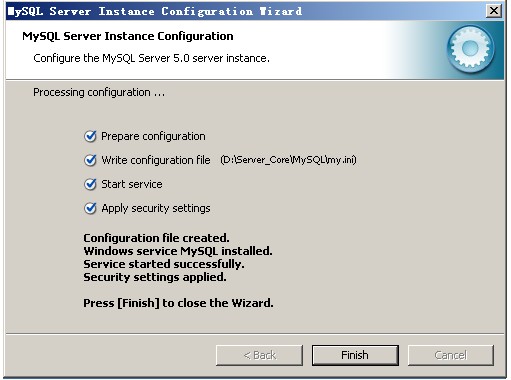Click the gear icon in the header
This screenshot has height=380, width=511.
(x=470, y=49)
